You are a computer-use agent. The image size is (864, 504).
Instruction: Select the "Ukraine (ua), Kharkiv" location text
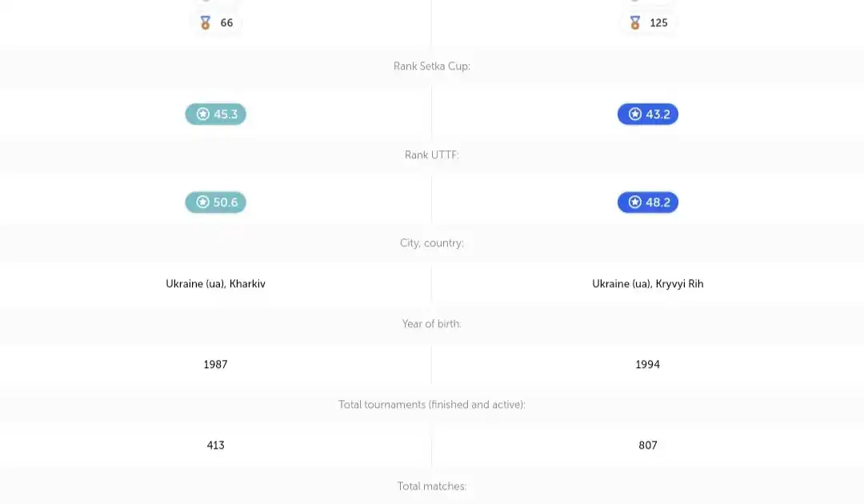[216, 284]
